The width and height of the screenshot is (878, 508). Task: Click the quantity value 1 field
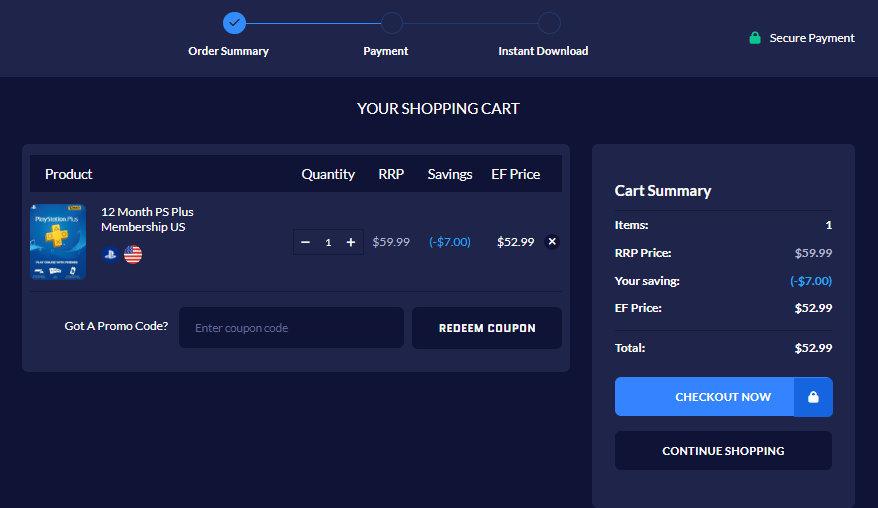pos(328,242)
